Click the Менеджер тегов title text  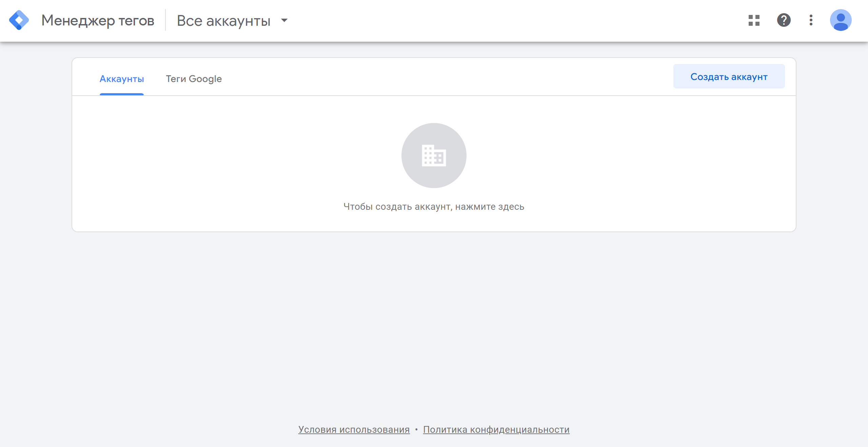[98, 21]
